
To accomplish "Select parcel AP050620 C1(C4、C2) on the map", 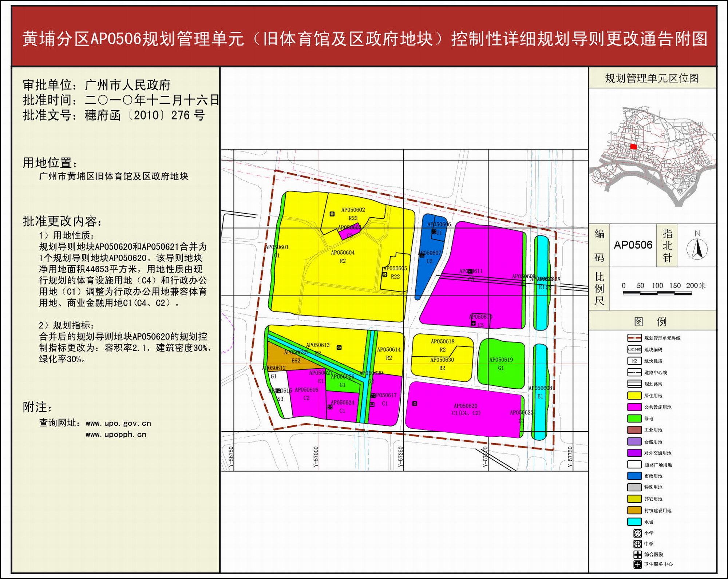I will [x=466, y=409].
